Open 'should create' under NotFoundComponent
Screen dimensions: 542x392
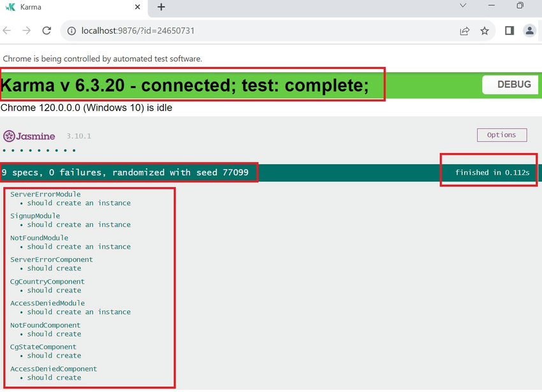click(54, 334)
